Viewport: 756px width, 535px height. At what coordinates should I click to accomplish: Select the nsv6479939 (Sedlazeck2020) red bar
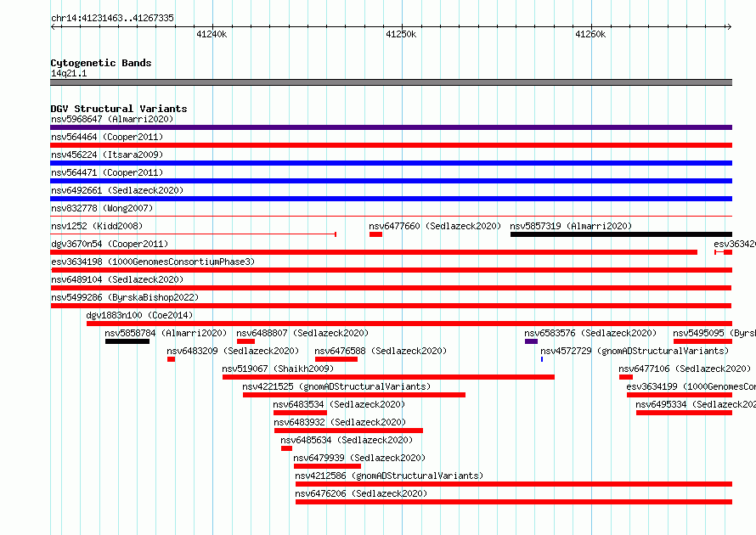(327, 466)
